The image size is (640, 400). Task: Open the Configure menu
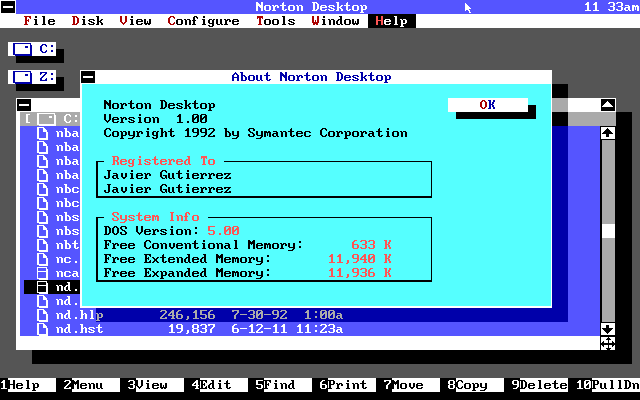203,21
